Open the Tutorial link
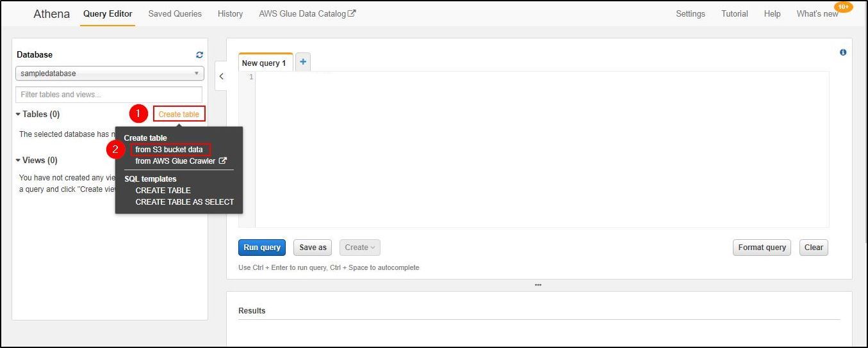The image size is (868, 348). click(x=735, y=13)
